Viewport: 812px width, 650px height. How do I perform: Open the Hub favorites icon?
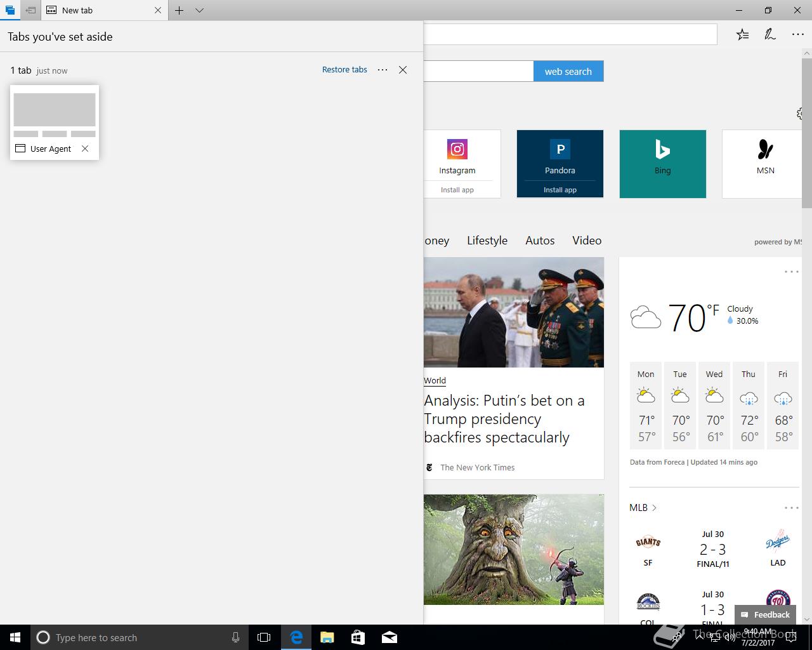(x=742, y=34)
